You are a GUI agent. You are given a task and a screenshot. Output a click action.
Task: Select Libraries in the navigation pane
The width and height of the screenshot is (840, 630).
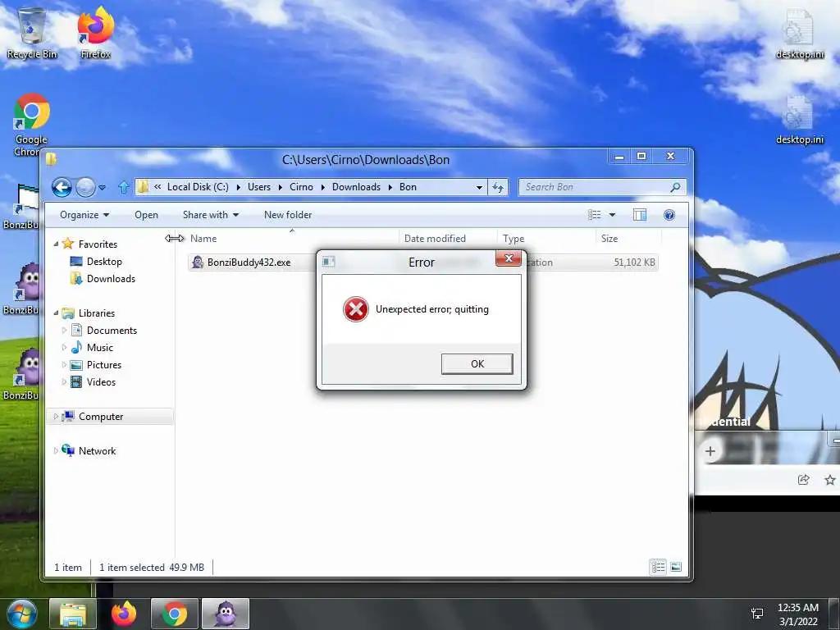click(x=97, y=313)
